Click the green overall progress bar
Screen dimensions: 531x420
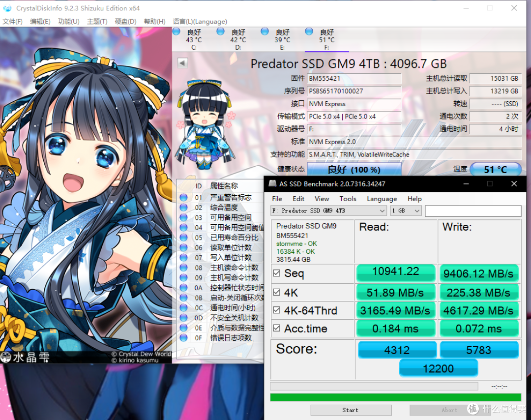(395, 397)
